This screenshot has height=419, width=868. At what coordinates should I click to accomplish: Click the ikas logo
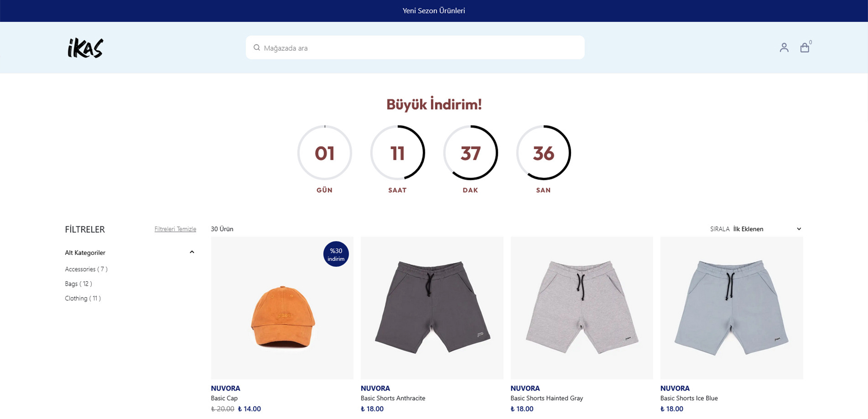85,48
